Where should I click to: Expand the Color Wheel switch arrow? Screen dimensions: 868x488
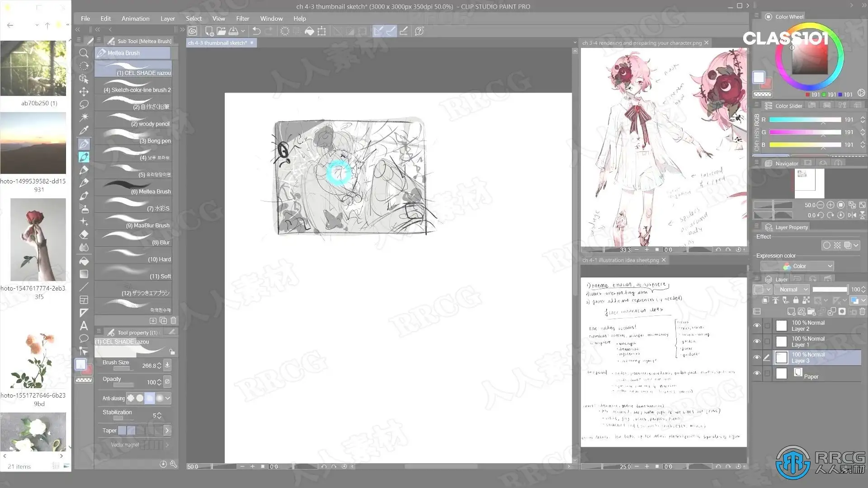[x=862, y=93]
